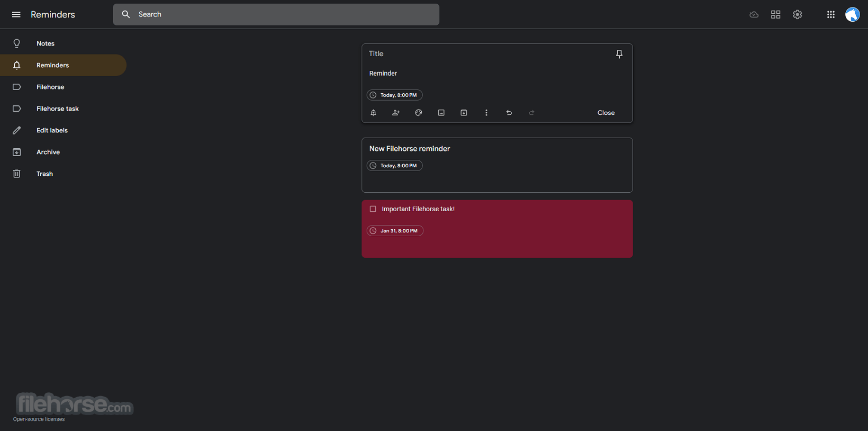868x431 pixels.
Task: Pin the note being edited
Action: point(619,53)
